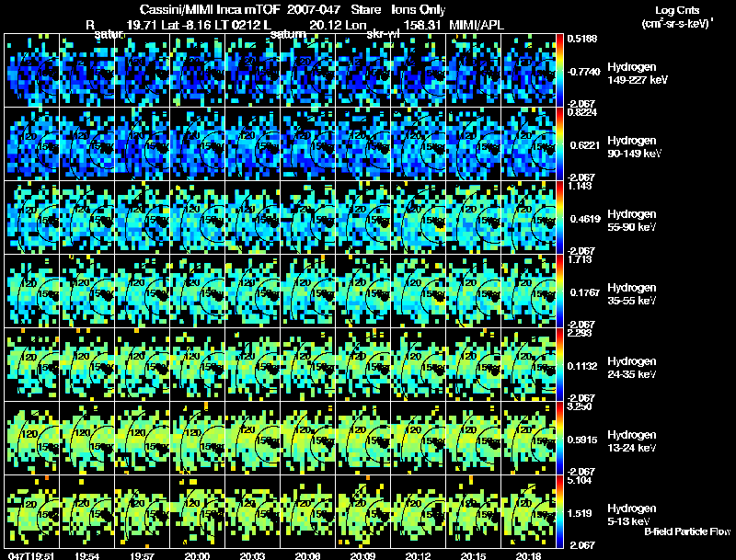Click the time label '20:09'
The width and height of the screenshot is (736, 560).
pos(362,556)
